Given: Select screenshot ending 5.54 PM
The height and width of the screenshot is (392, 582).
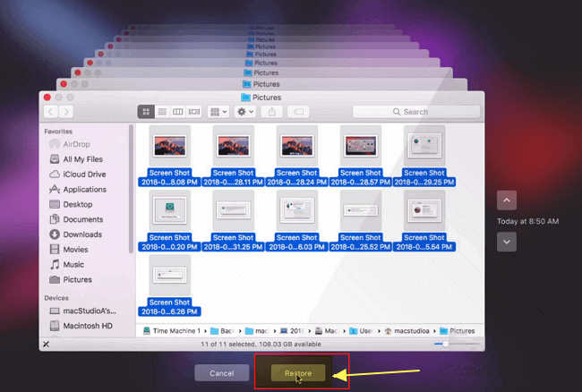Looking at the screenshot, I should click(424, 221).
